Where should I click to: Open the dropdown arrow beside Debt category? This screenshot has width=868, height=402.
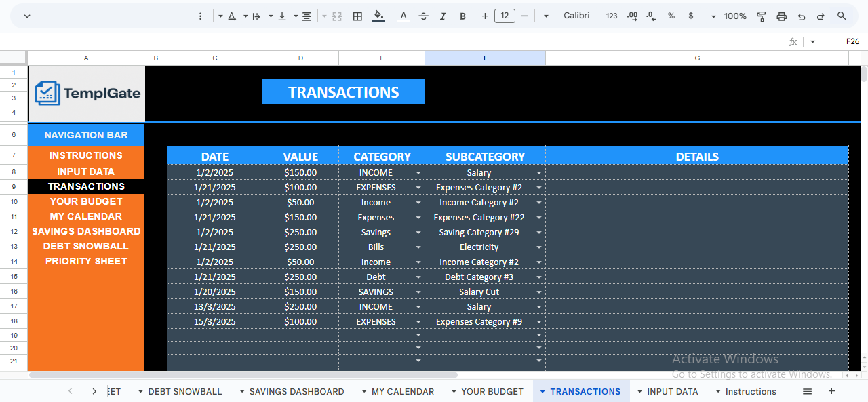pyautogui.click(x=418, y=277)
